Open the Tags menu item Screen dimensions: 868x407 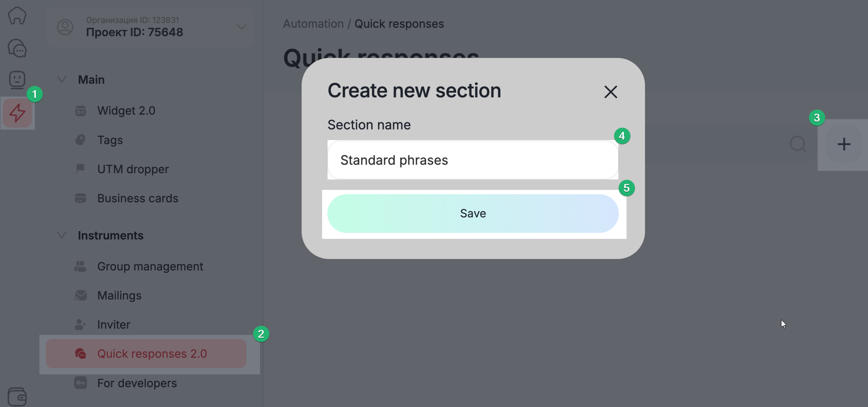coord(110,140)
